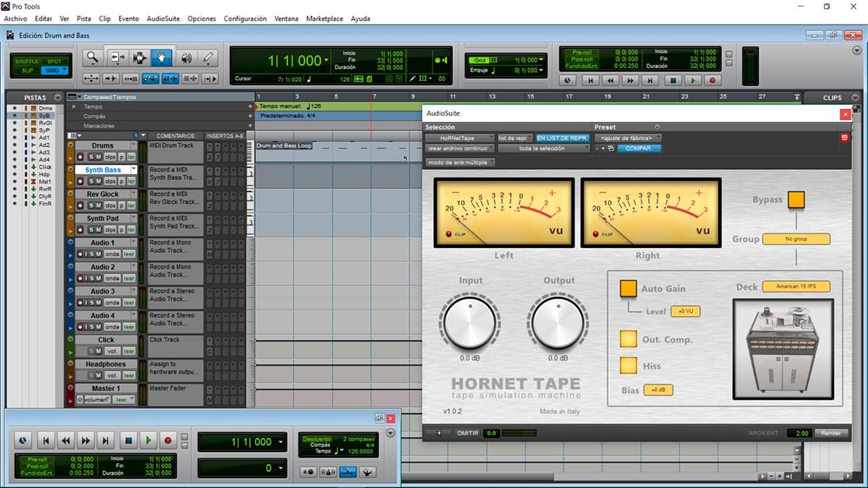The height and width of the screenshot is (488, 868).
Task: Click the Master 1 'volumen' fader selector
Action: [x=96, y=400]
